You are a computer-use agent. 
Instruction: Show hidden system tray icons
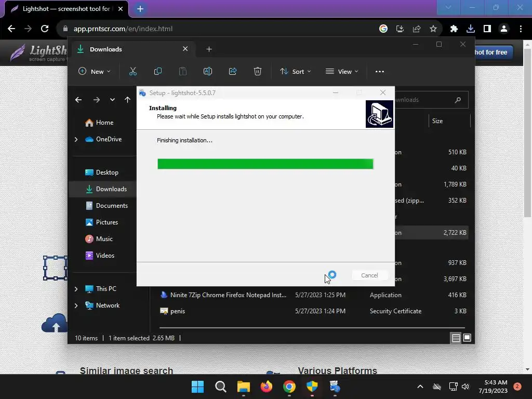[420, 387]
